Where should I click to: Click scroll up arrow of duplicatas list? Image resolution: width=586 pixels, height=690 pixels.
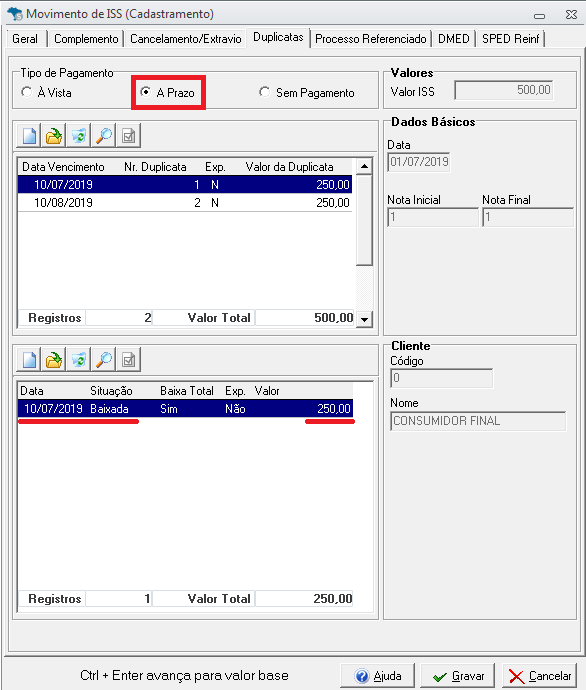pos(364,166)
